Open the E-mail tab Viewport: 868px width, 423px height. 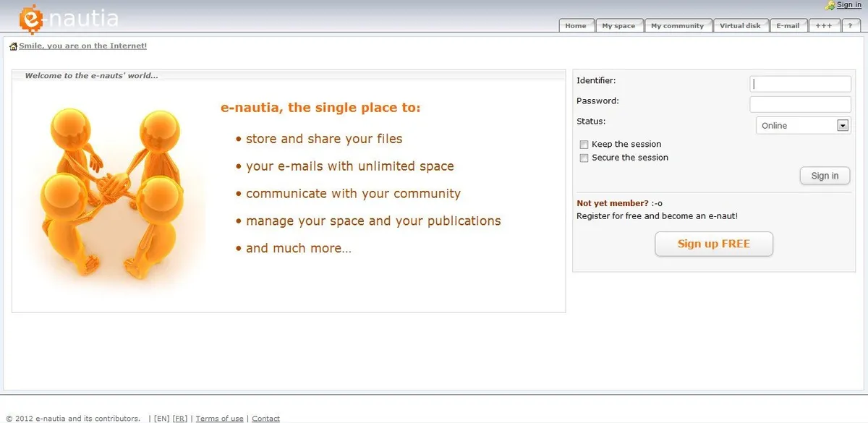(x=788, y=25)
